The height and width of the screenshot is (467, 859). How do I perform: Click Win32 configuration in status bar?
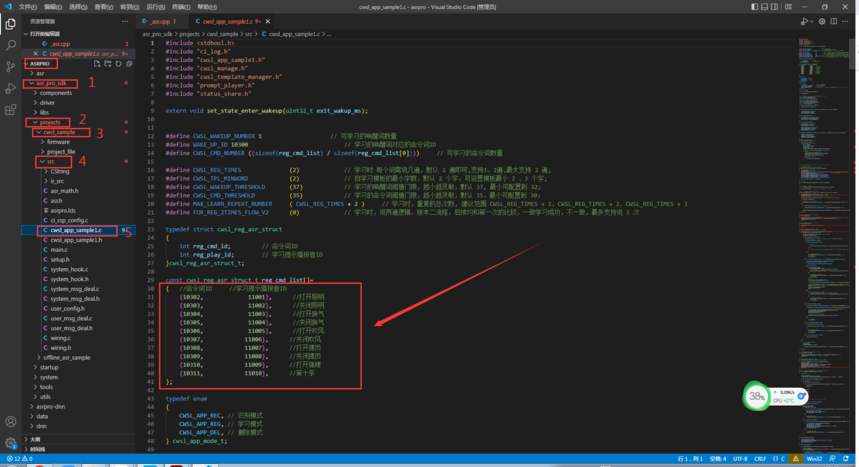click(x=814, y=458)
